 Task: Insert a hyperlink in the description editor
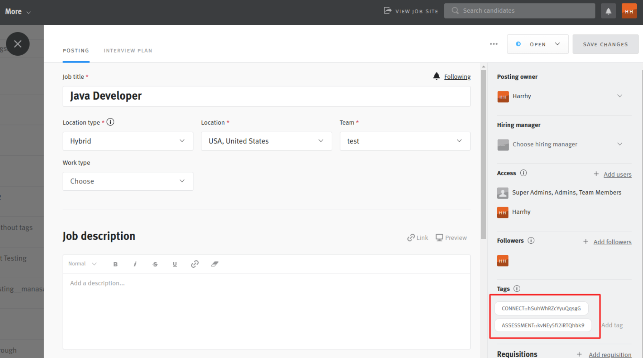pos(195,264)
